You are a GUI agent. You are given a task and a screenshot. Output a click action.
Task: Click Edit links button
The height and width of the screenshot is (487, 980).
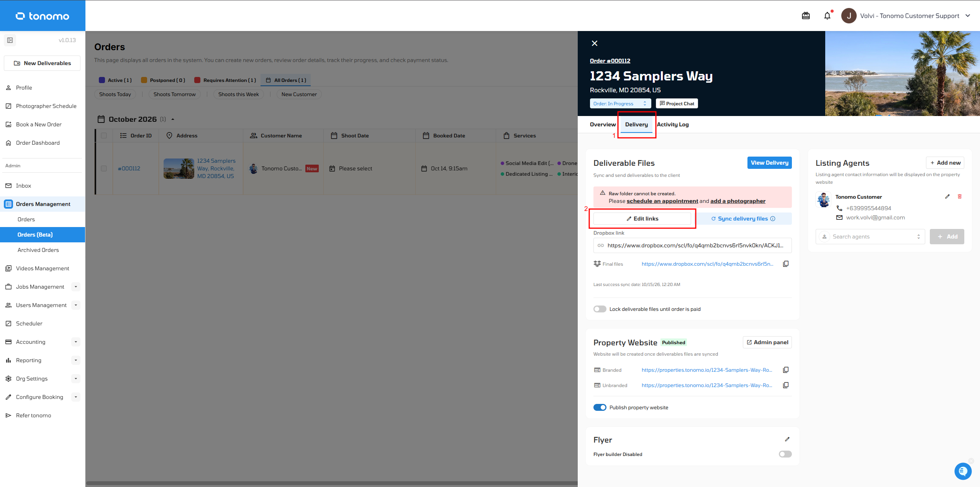[642, 219]
